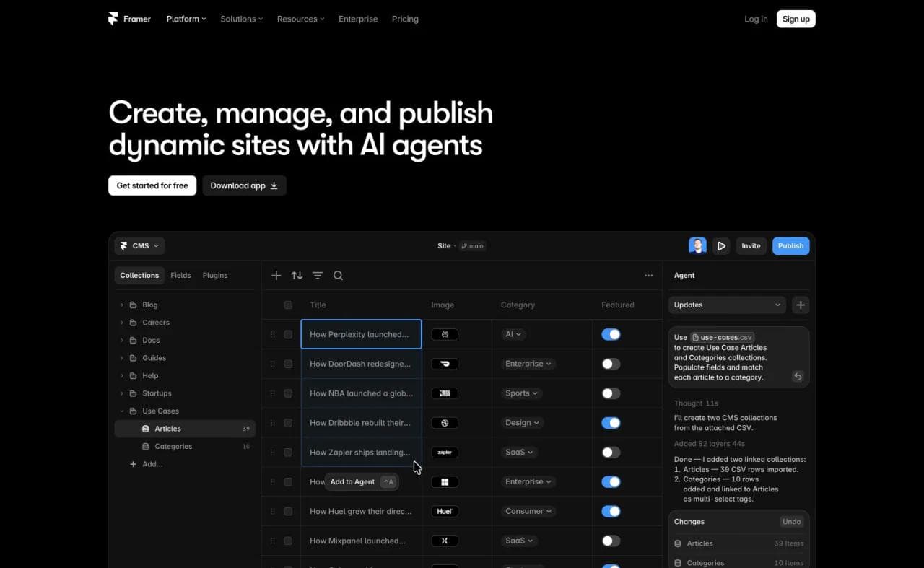Viewport: 924px width, 568px height.
Task: Open the three-dot more options menu
Action: (648, 276)
